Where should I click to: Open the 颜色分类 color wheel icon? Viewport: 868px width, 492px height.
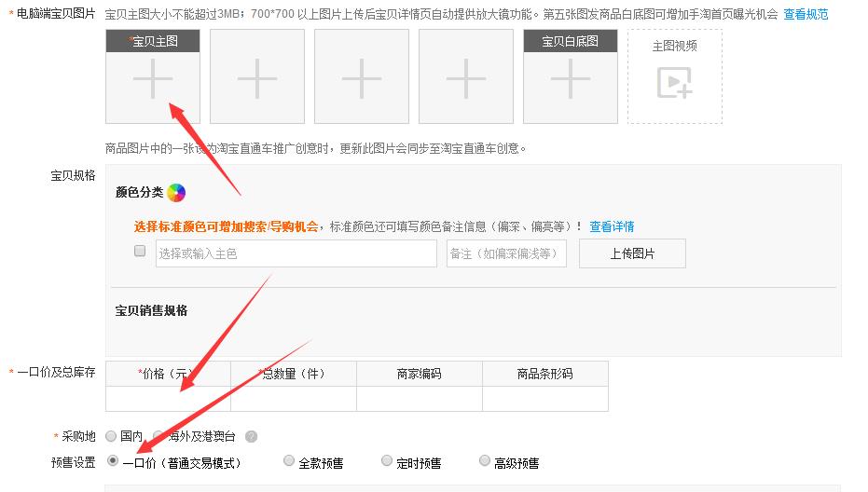(x=176, y=193)
